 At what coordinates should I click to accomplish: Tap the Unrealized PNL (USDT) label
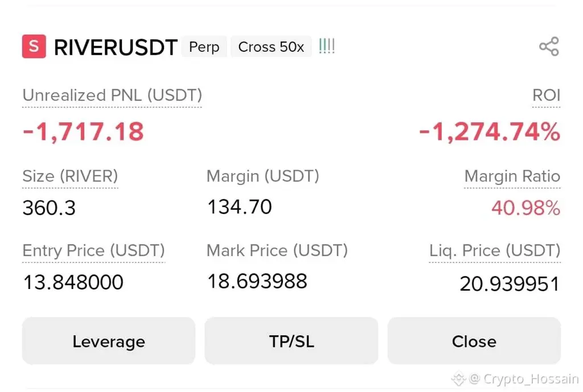point(112,95)
